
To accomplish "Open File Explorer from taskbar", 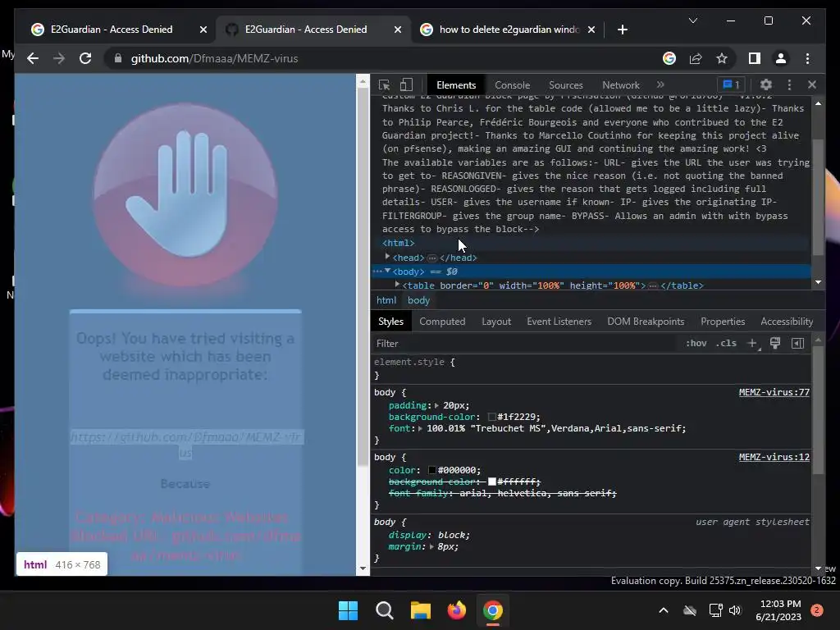I will pyautogui.click(x=421, y=610).
